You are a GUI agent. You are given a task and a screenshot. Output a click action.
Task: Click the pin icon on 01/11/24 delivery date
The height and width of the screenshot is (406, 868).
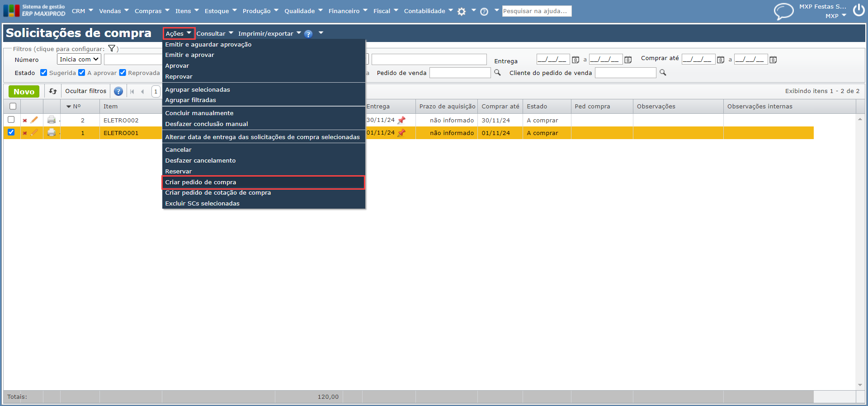pos(401,133)
